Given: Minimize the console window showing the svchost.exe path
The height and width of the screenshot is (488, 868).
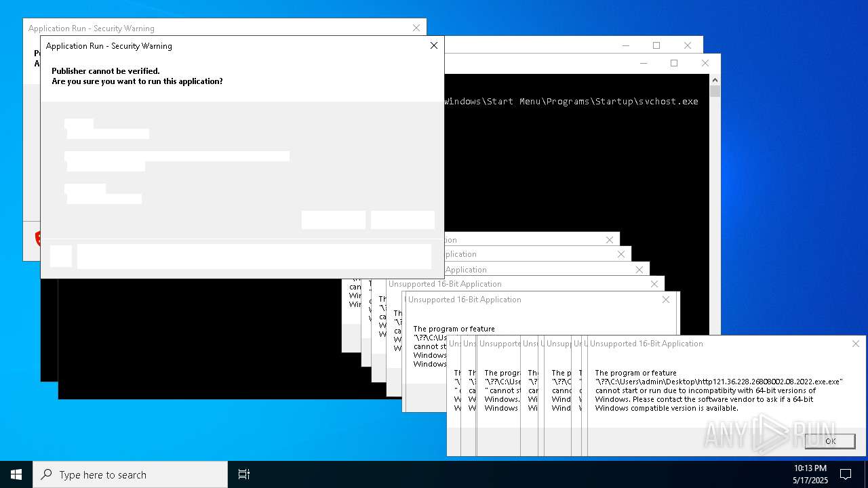Looking at the screenshot, I should click(643, 63).
